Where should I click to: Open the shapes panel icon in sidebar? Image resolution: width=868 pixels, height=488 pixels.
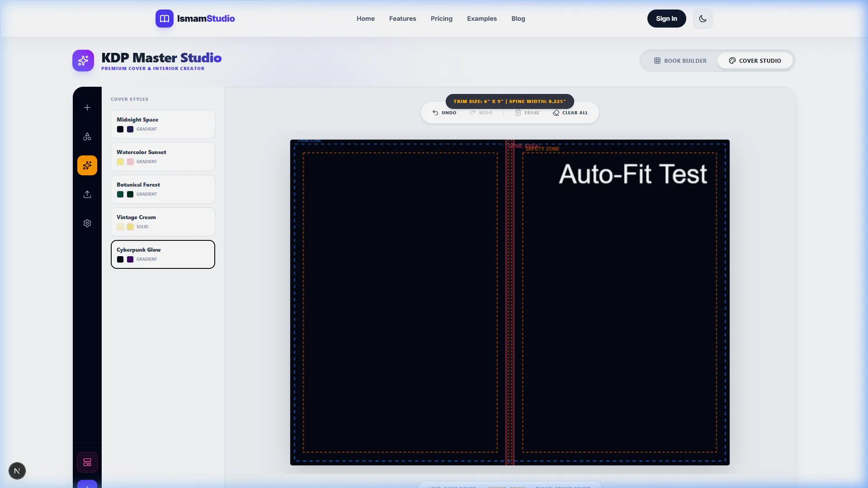pos(87,136)
